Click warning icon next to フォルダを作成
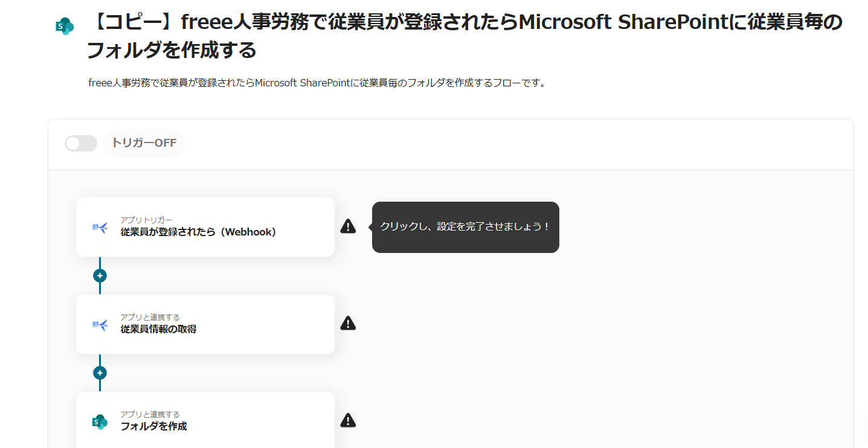Screen dimensions: 868x448 point(348,420)
